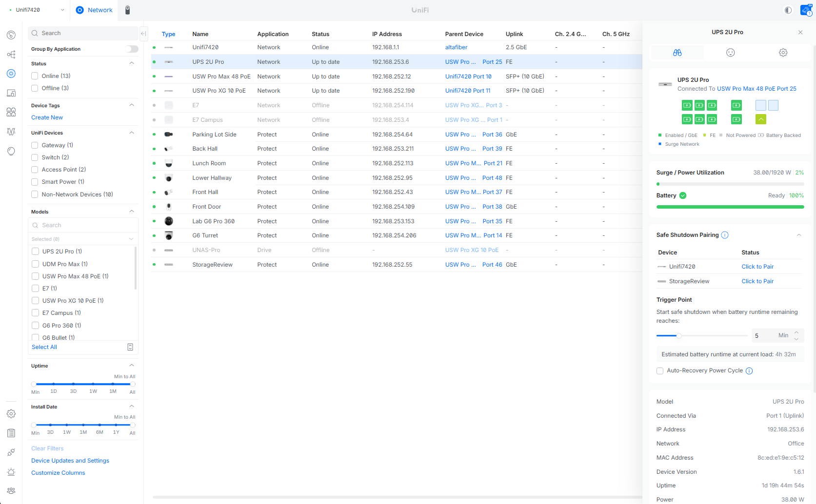Open the account avatar icon at top right

point(806,10)
